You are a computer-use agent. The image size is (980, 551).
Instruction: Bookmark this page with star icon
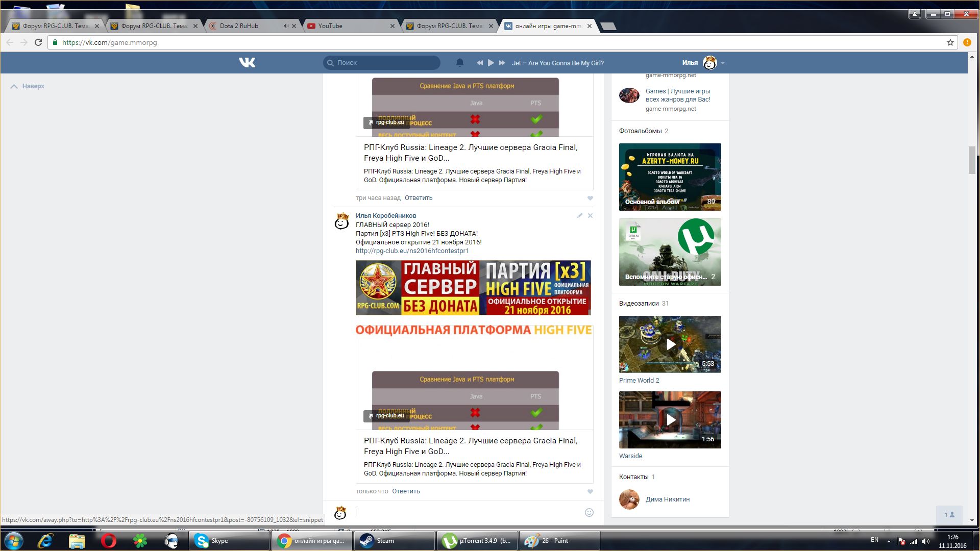[950, 42]
